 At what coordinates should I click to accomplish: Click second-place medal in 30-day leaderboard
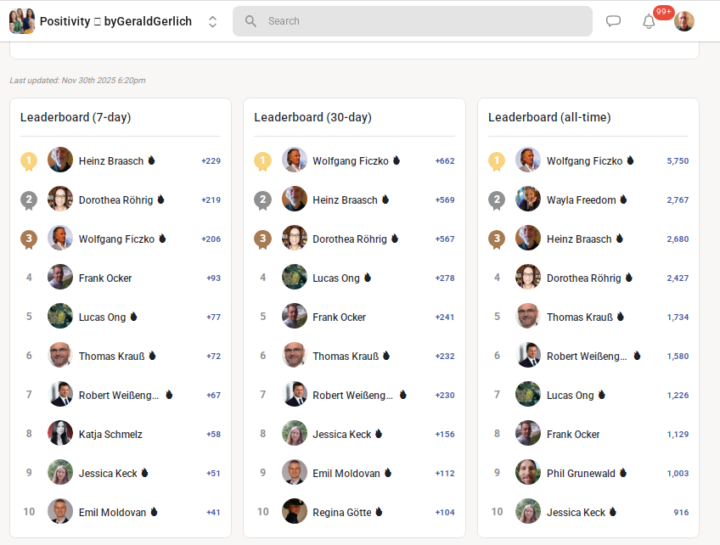tap(263, 200)
